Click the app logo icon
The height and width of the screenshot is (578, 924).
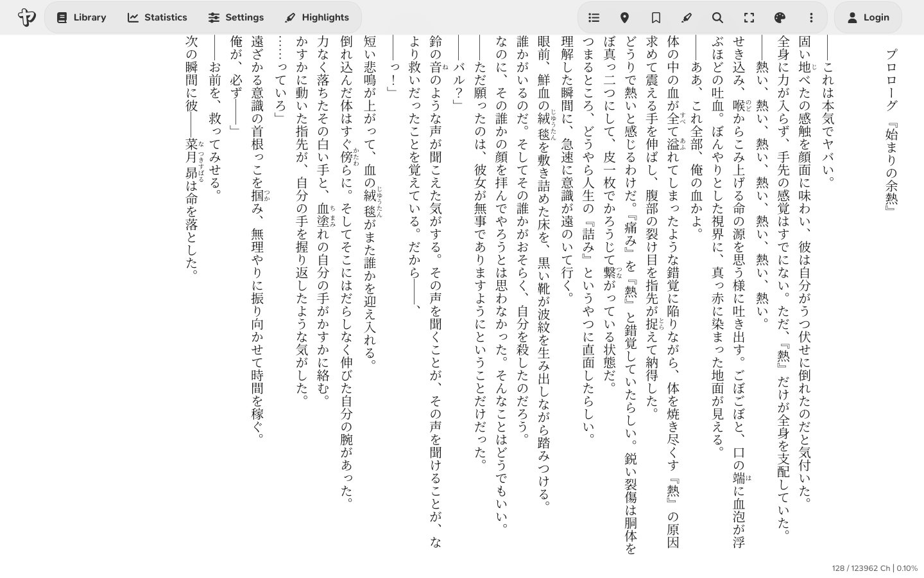coord(26,17)
